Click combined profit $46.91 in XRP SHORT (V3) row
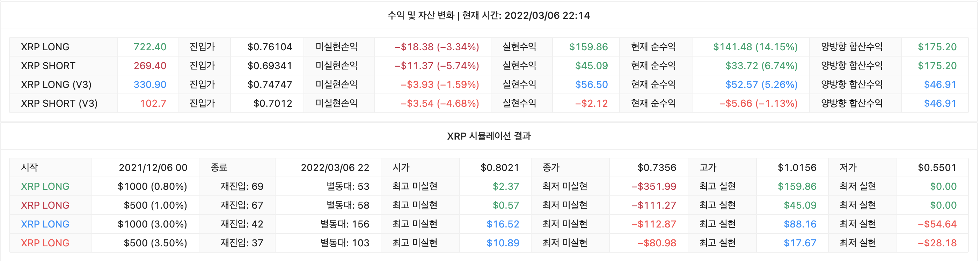The height and width of the screenshot is (261, 980). point(940,103)
